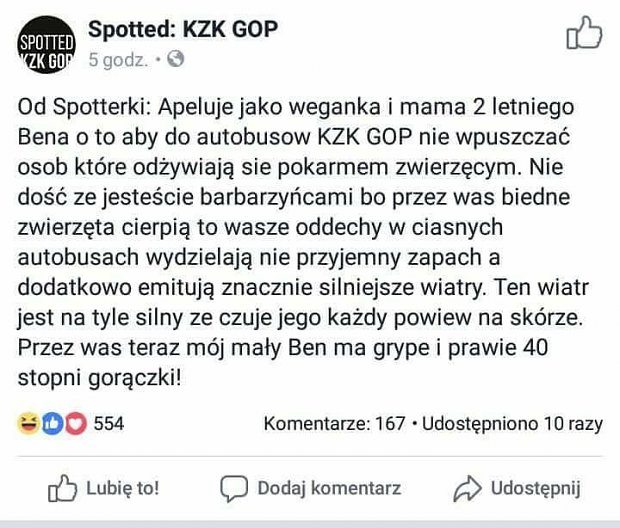Image resolution: width=620 pixels, height=528 pixels.
Task: Click the laughing Haha reaction emoji
Action: pyautogui.click(x=28, y=424)
